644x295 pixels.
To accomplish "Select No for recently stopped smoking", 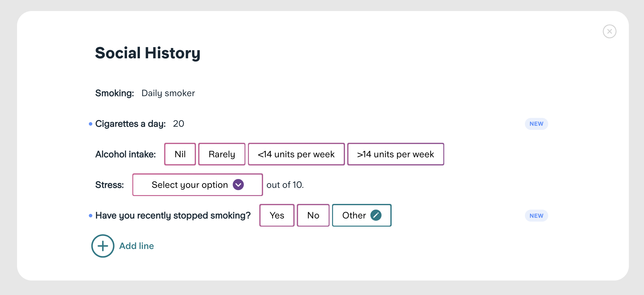I will coord(313,215).
